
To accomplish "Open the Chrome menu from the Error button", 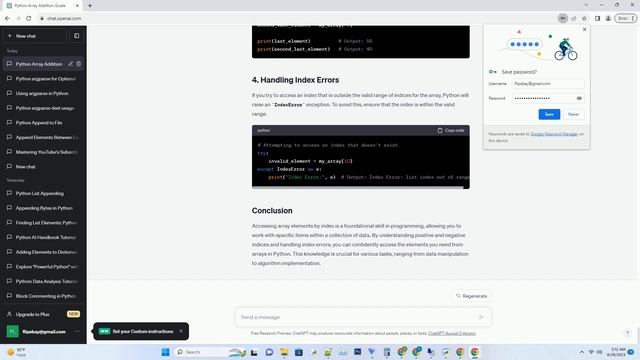I will (x=626, y=18).
